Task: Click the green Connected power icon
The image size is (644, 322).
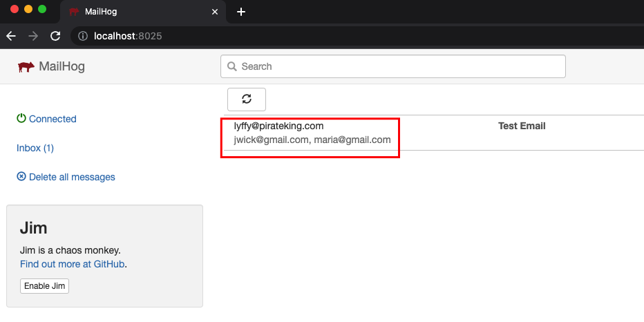Action: point(21,118)
